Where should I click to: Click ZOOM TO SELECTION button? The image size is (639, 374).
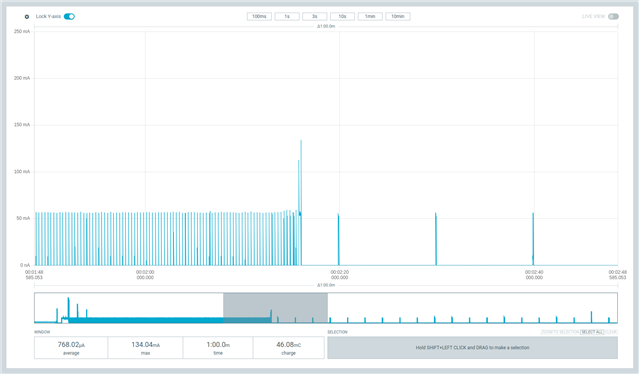tap(560, 332)
